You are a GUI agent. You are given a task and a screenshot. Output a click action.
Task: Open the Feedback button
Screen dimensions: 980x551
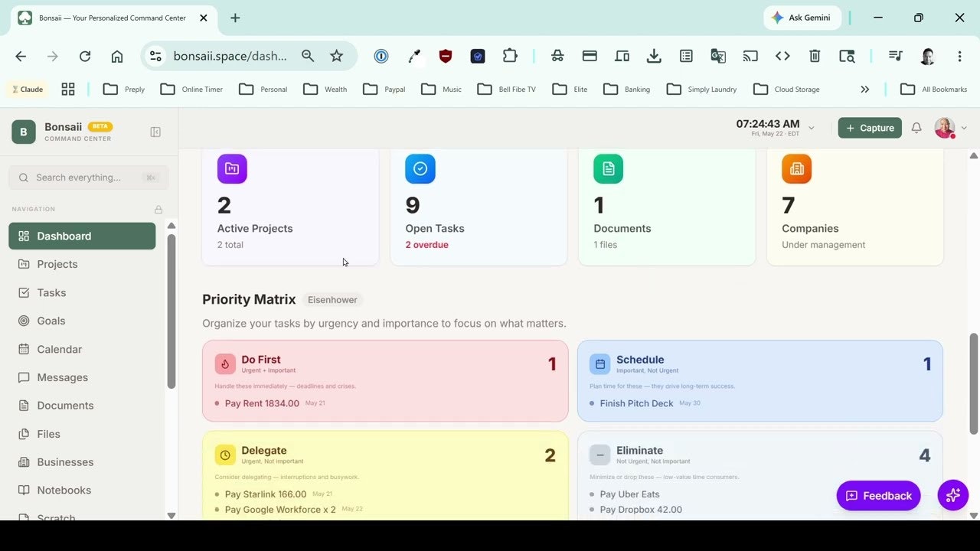point(878,496)
